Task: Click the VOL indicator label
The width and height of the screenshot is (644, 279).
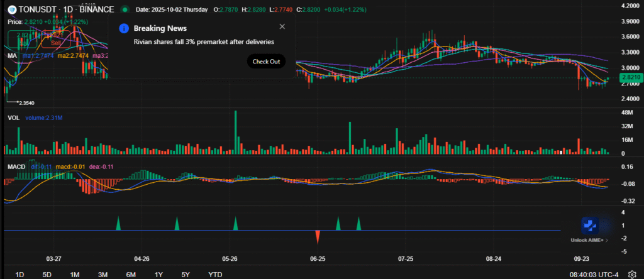Action: (13, 118)
